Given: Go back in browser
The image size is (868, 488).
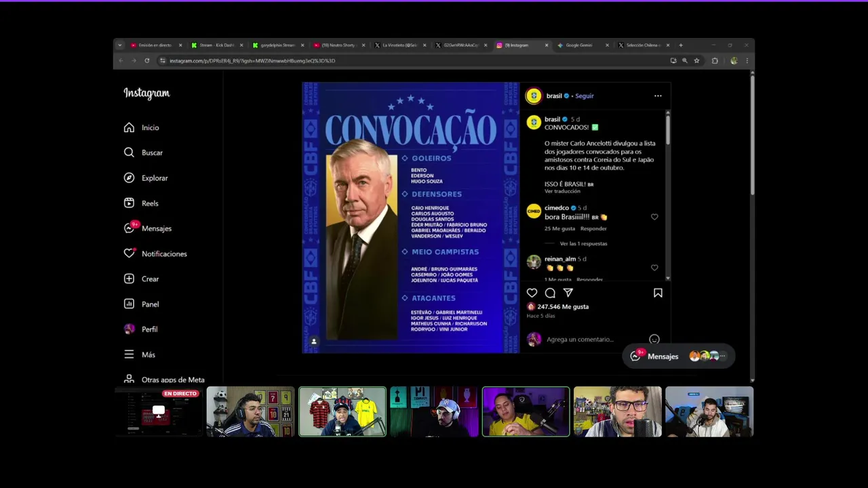Looking at the screenshot, I should [x=121, y=61].
